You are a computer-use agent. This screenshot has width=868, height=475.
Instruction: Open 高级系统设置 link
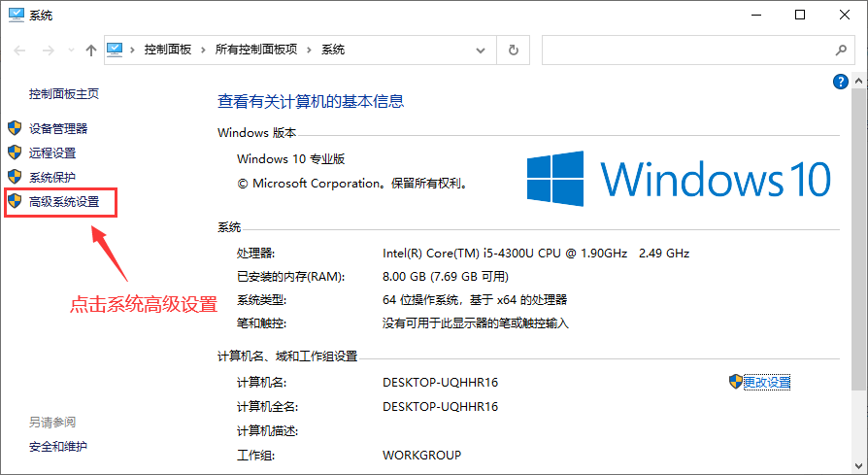click(x=64, y=202)
